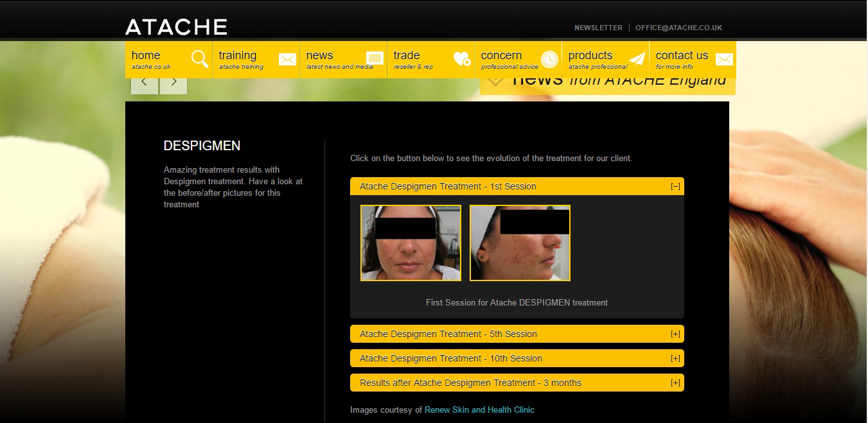The width and height of the screenshot is (868, 423).
Task: Click [+] on the 5th Session row
Action: point(675,334)
